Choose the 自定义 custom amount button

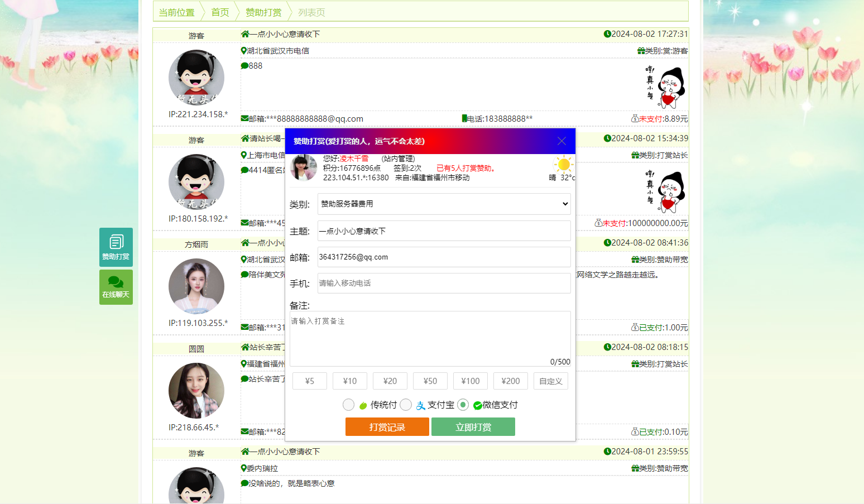(x=551, y=381)
